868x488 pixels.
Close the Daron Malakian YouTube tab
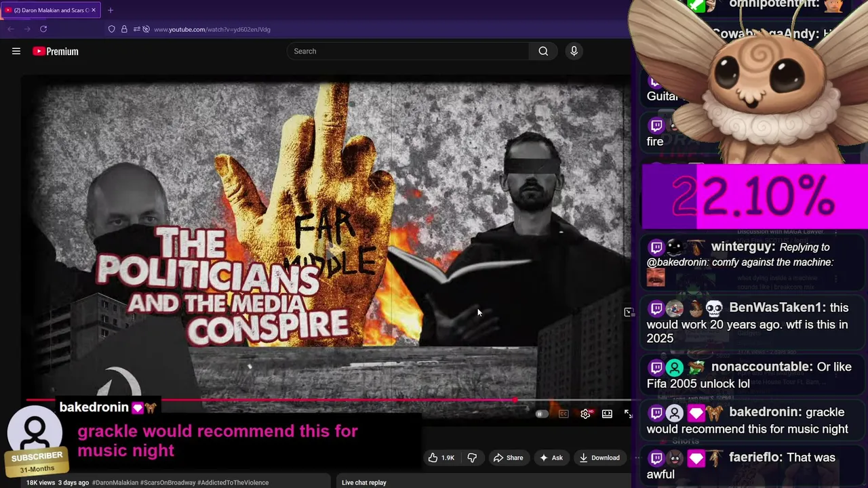(x=94, y=10)
